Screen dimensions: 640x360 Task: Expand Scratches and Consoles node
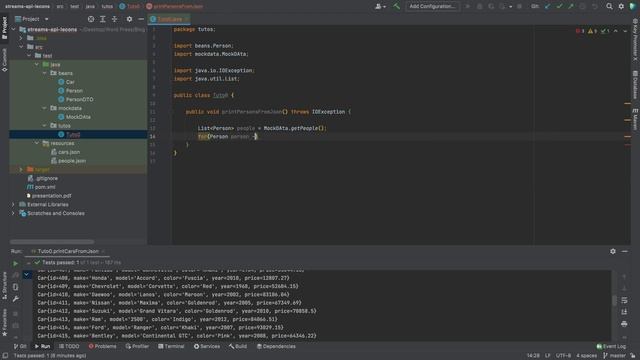tap(13, 213)
